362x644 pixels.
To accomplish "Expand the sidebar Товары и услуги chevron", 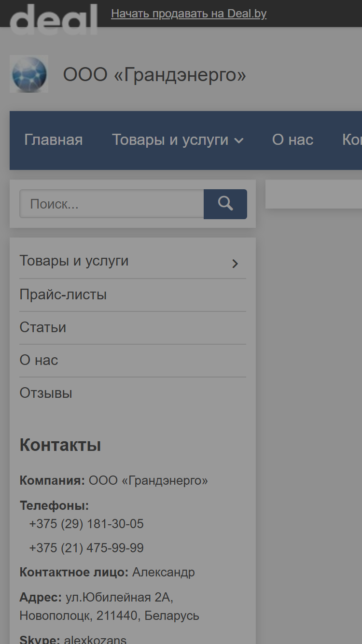I will 235,263.
